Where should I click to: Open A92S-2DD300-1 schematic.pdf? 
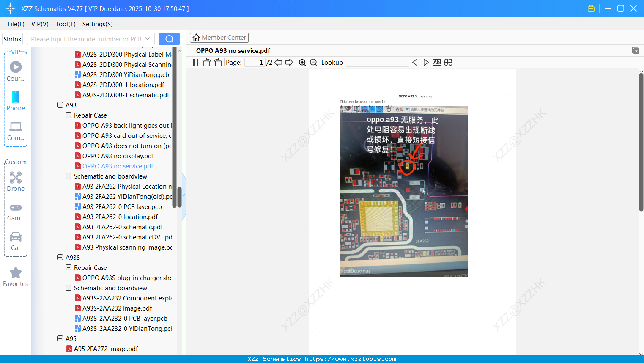[x=122, y=95]
